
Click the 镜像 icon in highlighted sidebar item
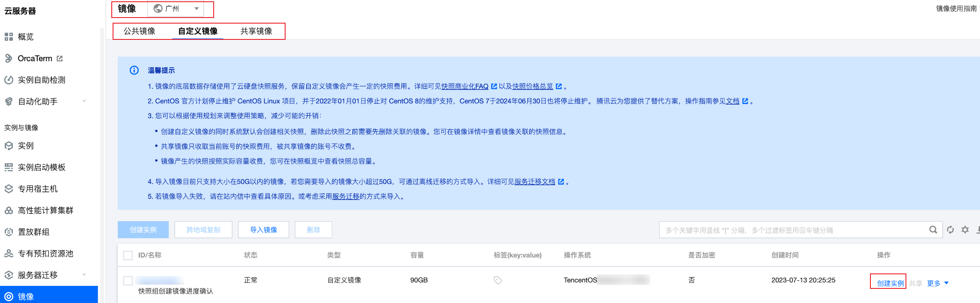point(9,297)
